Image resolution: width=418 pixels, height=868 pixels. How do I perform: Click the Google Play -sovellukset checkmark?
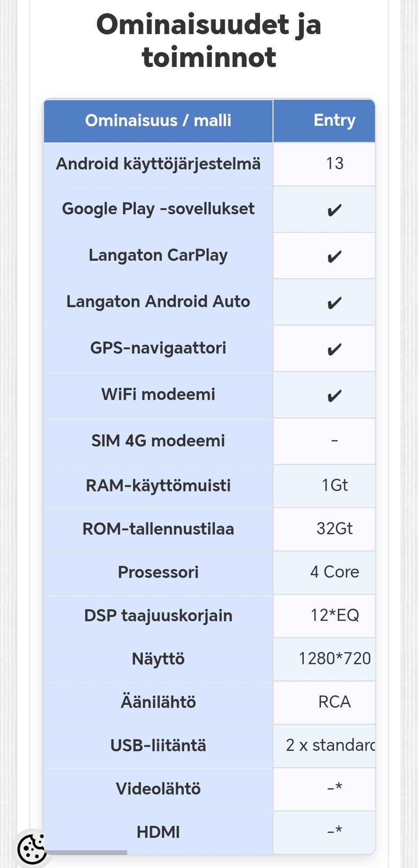(334, 210)
